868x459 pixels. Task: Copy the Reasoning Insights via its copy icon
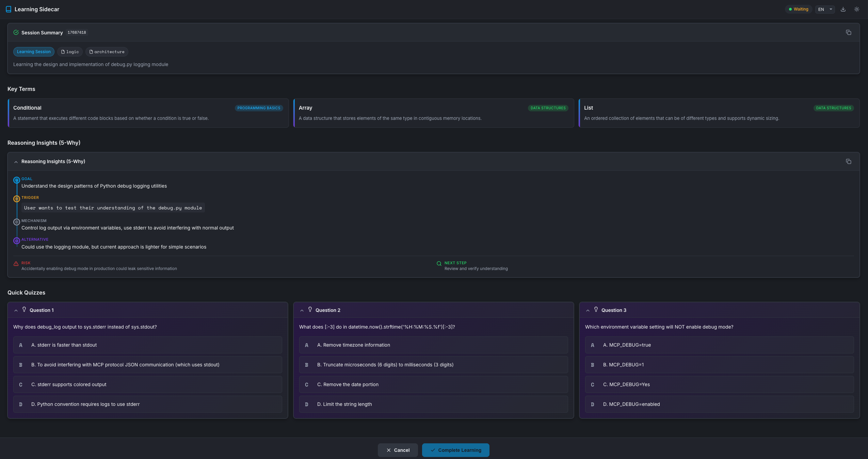click(x=848, y=161)
